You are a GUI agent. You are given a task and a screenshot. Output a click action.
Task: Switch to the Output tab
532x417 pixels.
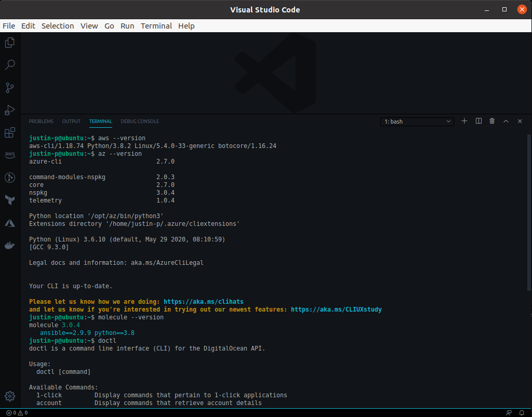[x=71, y=122]
